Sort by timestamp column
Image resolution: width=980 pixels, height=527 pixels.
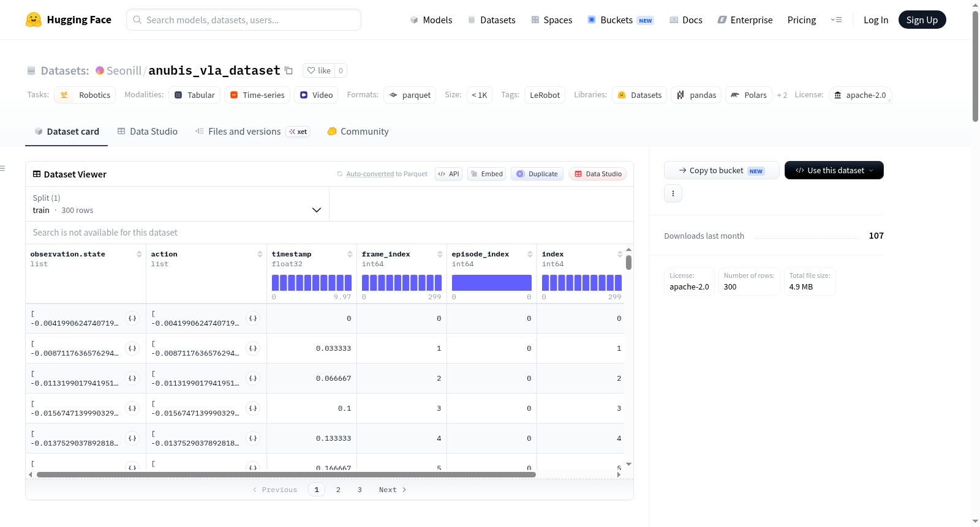[350, 254]
